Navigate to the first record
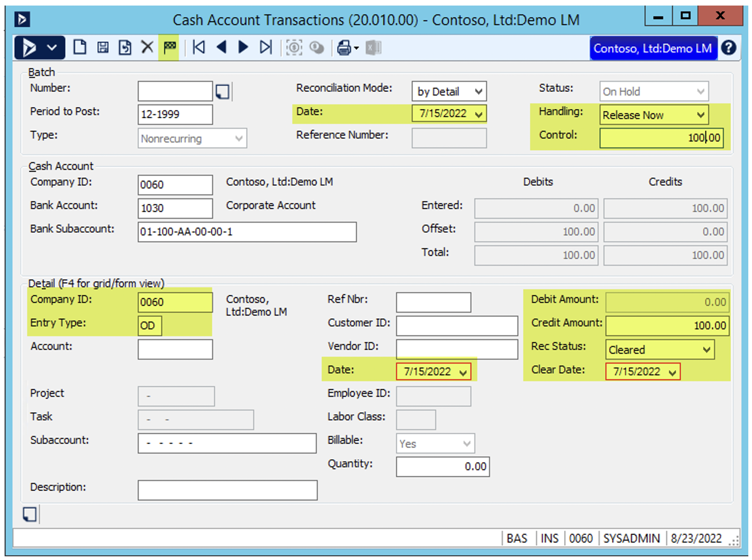Viewport: 752px width, 560px height. (x=199, y=47)
